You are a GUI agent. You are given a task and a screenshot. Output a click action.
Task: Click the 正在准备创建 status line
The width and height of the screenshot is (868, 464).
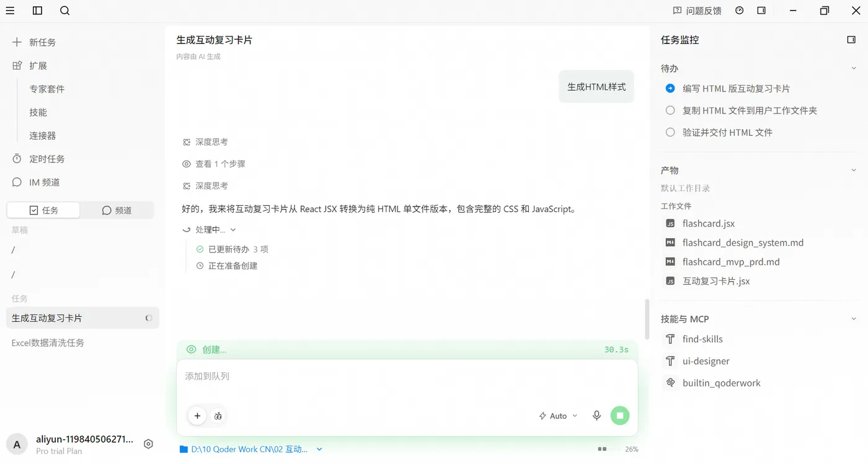pos(227,265)
